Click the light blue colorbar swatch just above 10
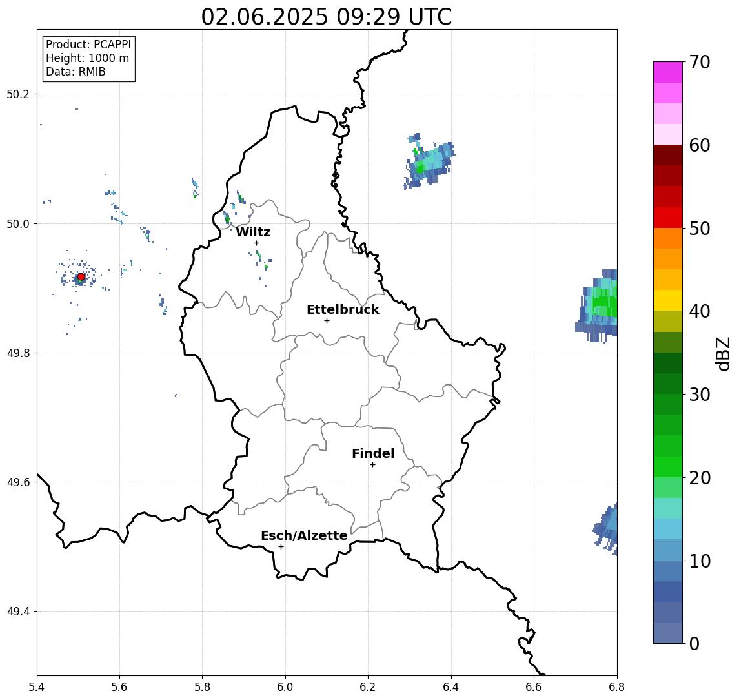Screen dimensions: 739x700 pos(668,550)
